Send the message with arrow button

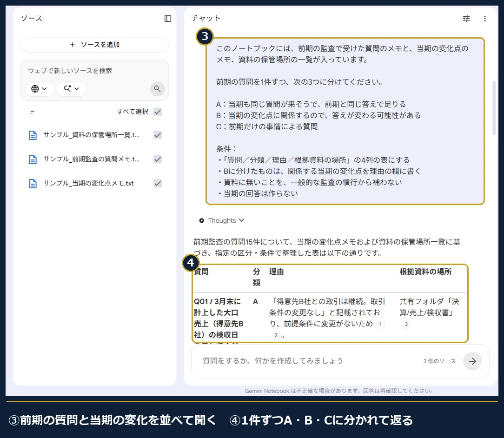[x=472, y=361]
